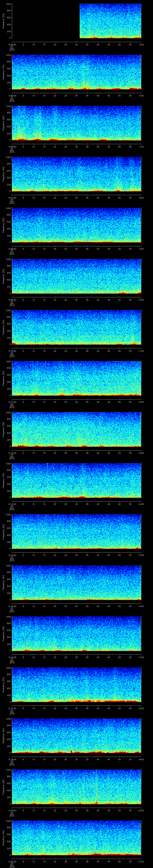153x868 pixels.
Task: Click Frequency (Hz) axis label of 6:09:00 panel
Action: point(3,276)
